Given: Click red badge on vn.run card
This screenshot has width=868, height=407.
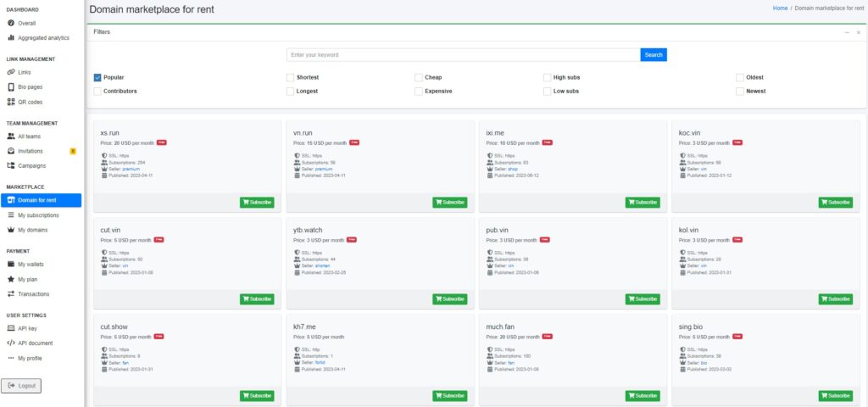Looking at the screenshot, I should pyautogui.click(x=354, y=142).
